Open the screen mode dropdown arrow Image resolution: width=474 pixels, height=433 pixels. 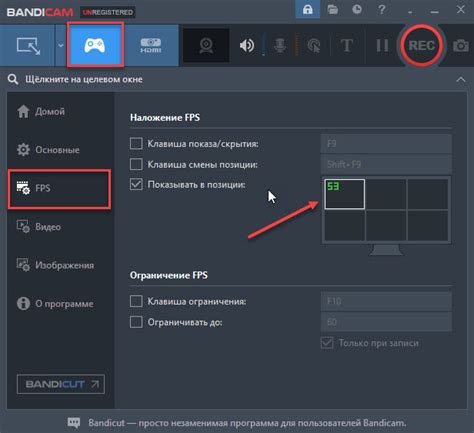click(61, 45)
